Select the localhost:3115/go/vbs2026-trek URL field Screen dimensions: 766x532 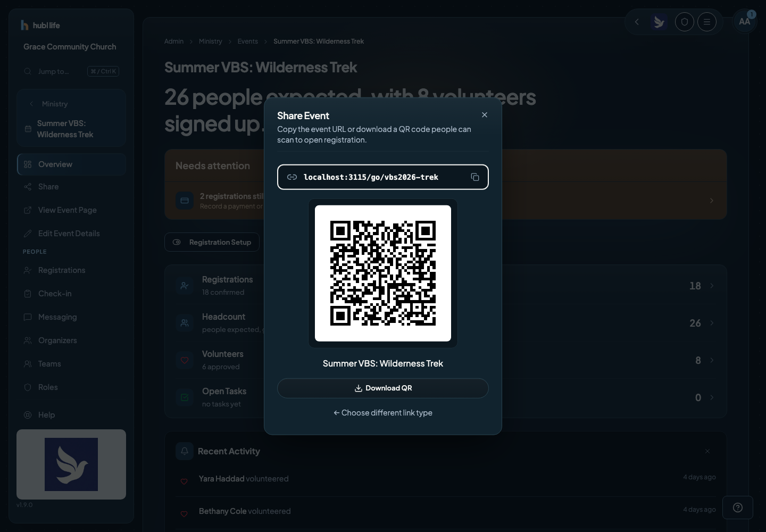click(x=383, y=177)
